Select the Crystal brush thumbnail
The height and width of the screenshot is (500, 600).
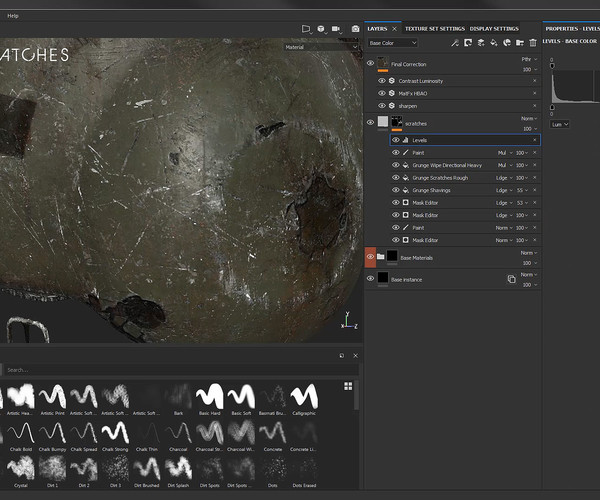coord(21,469)
